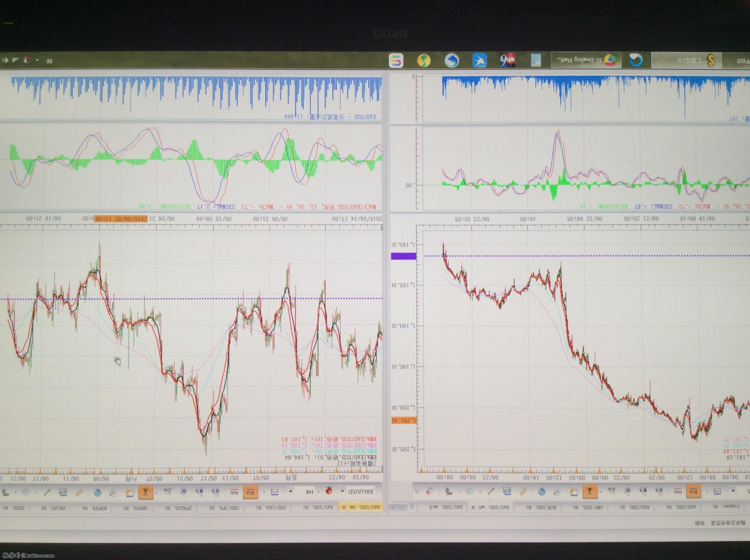Click the purple price level label on the price axis
This screenshot has width=750, height=560.
click(403, 256)
